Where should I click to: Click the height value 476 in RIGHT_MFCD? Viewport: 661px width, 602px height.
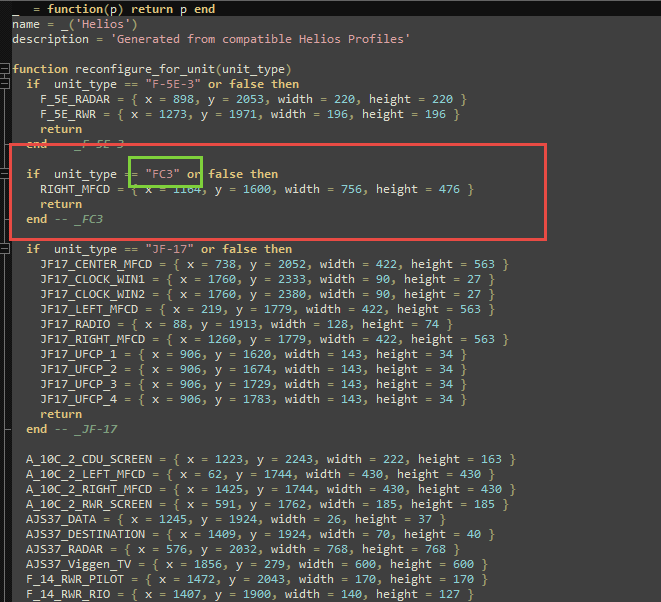(449, 189)
